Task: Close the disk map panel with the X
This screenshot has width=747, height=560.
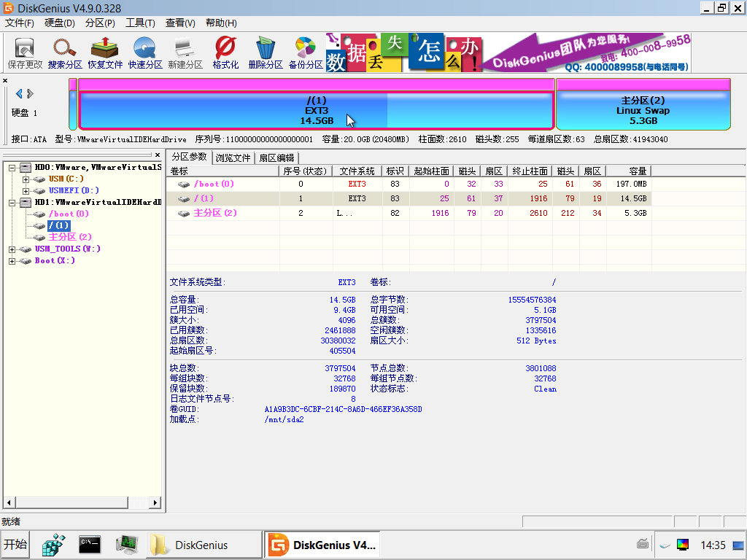Action: pos(5,80)
